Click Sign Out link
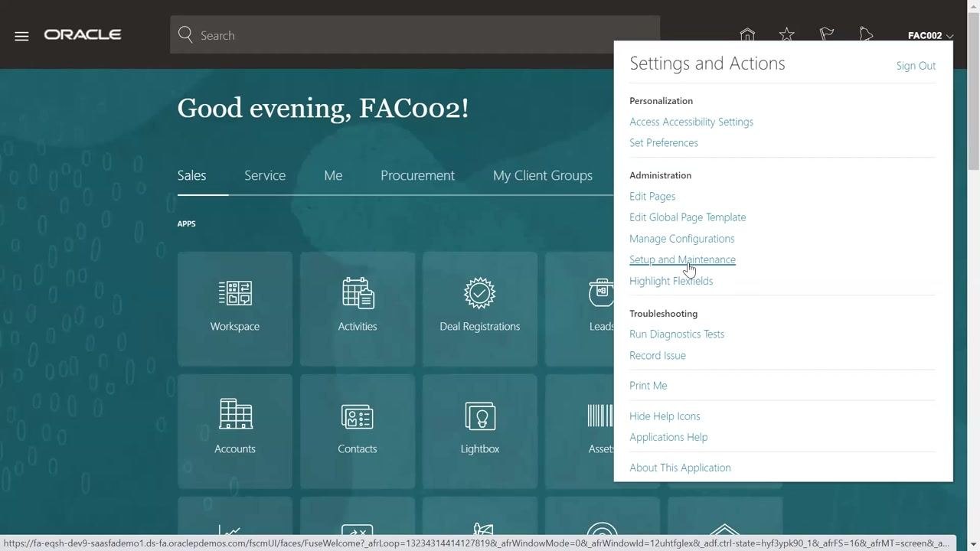This screenshot has width=980, height=551. (916, 66)
